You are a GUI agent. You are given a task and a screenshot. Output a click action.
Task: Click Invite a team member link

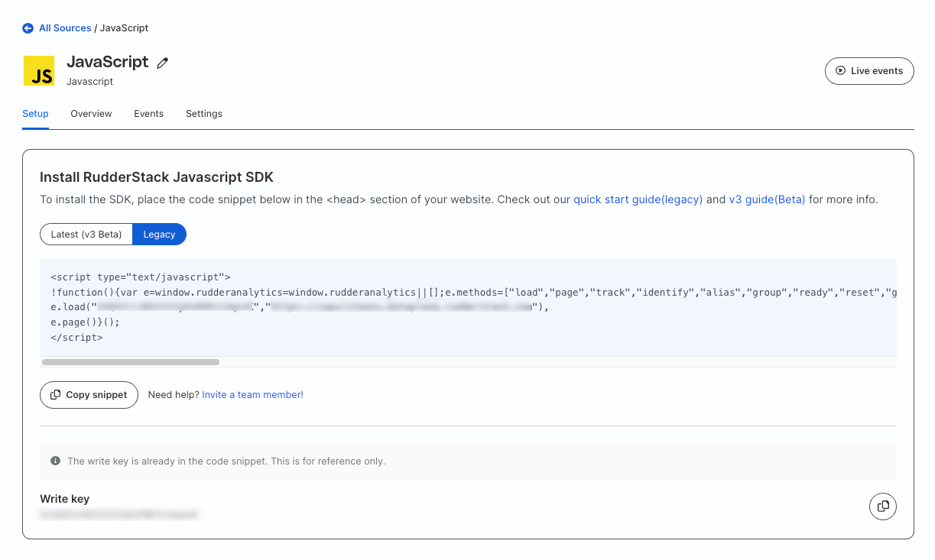[x=252, y=395]
